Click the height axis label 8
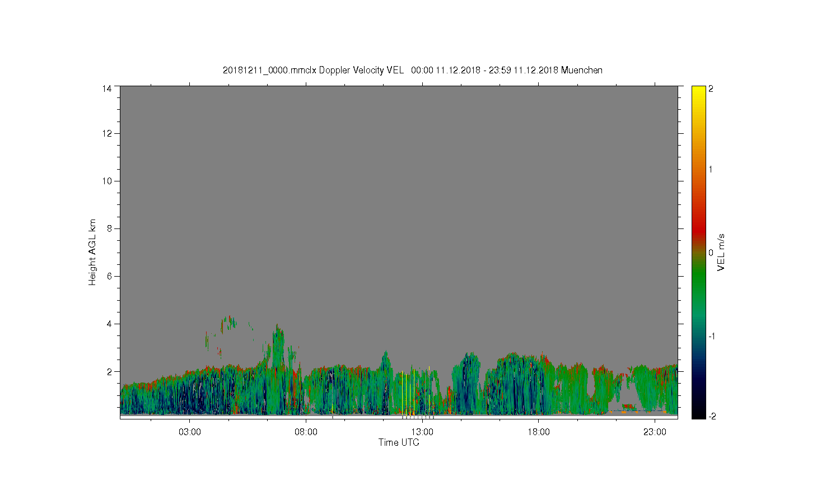840x504 pixels. pos(109,228)
